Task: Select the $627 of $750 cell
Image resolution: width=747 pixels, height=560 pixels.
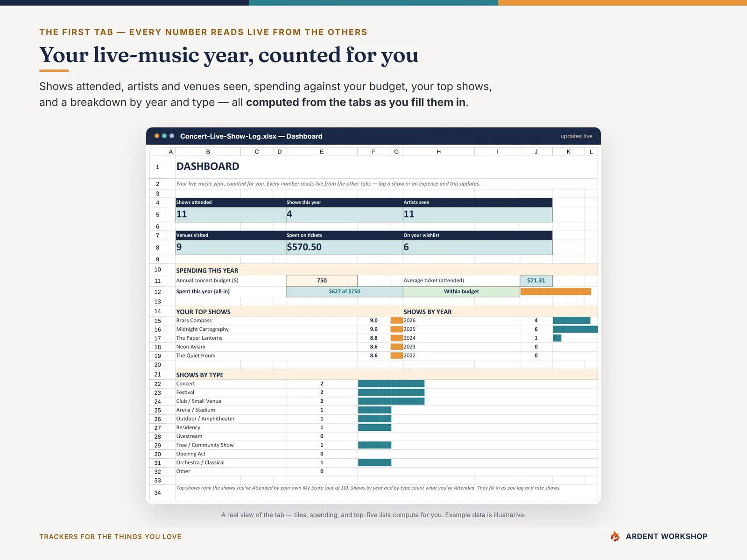Action: pyautogui.click(x=345, y=292)
